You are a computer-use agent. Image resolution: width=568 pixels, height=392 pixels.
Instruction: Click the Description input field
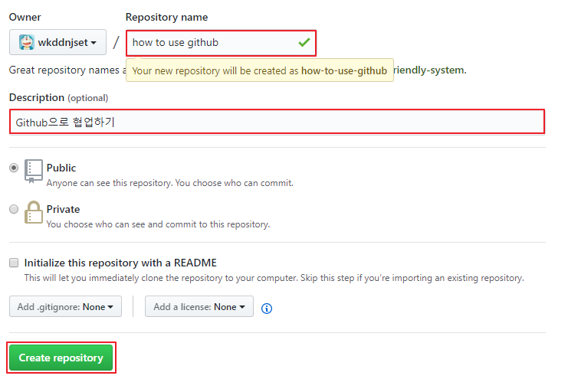tap(277, 122)
